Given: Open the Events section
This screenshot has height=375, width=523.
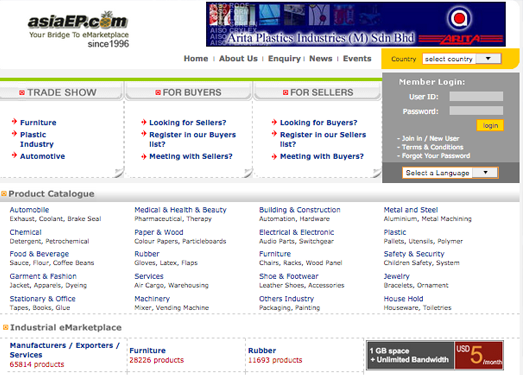Looking at the screenshot, I should pos(357,59).
